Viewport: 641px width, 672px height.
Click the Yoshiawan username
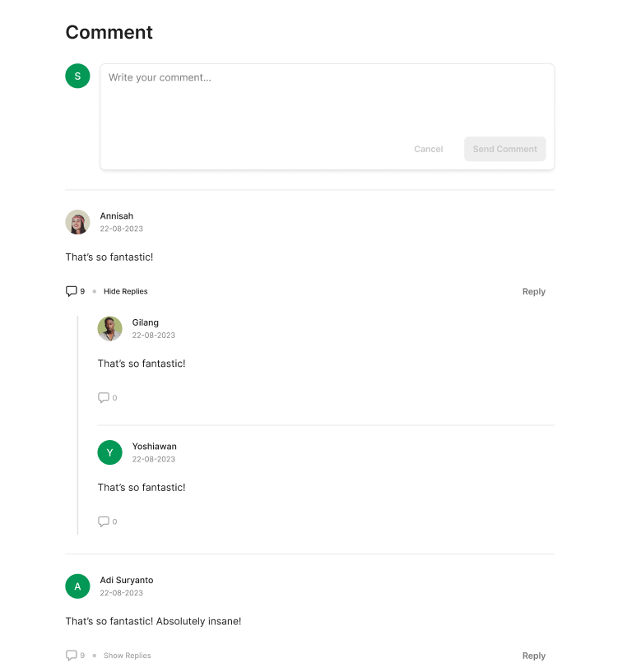(155, 447)
